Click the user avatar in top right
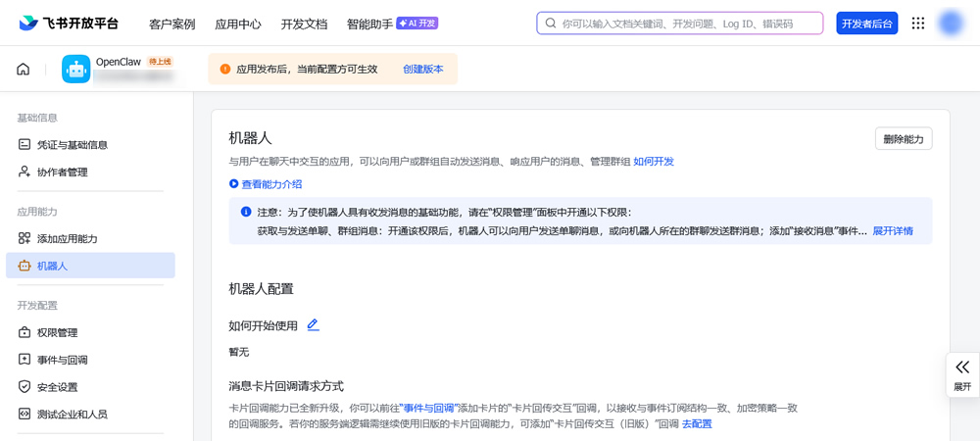The height and width of the screenshot is (441, 980). (x=951, y=24)
